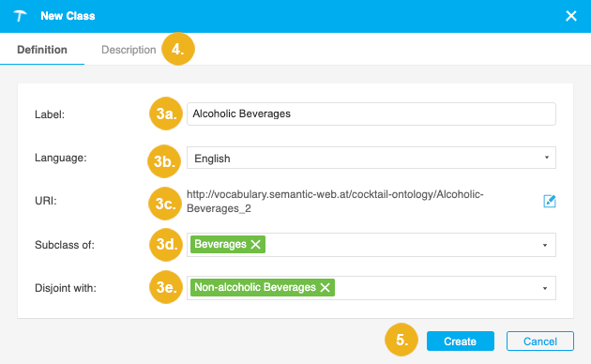Screen dimensions: 591x364
Task: Remove the Non-alcoholic Beverages tag
Action: (325, 288)
